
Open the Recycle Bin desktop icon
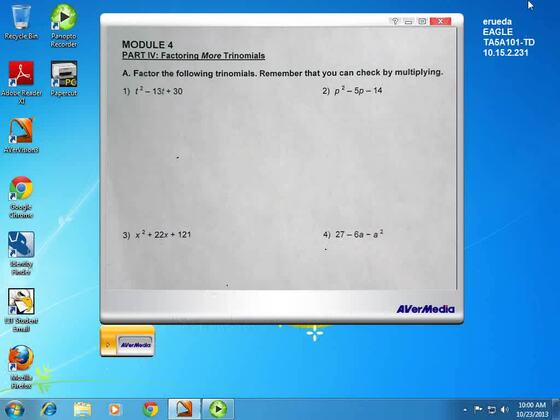21,22
